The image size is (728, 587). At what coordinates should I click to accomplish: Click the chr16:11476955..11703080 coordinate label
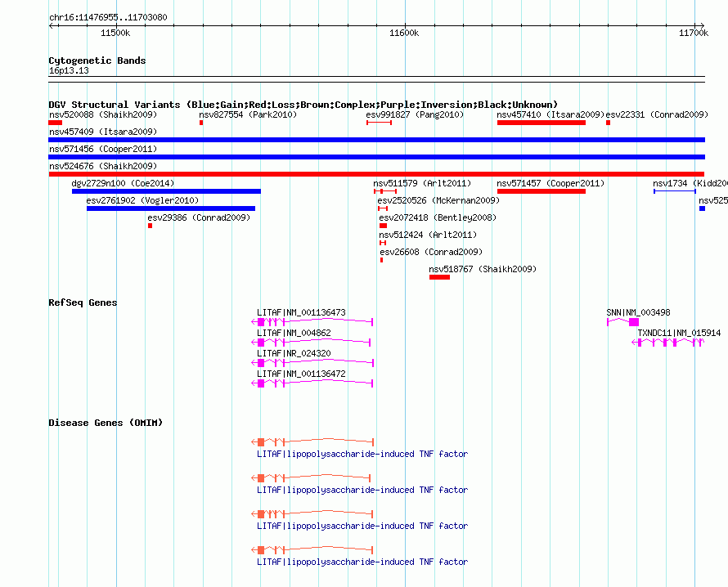pyautogui.click(x=108, y=17)
